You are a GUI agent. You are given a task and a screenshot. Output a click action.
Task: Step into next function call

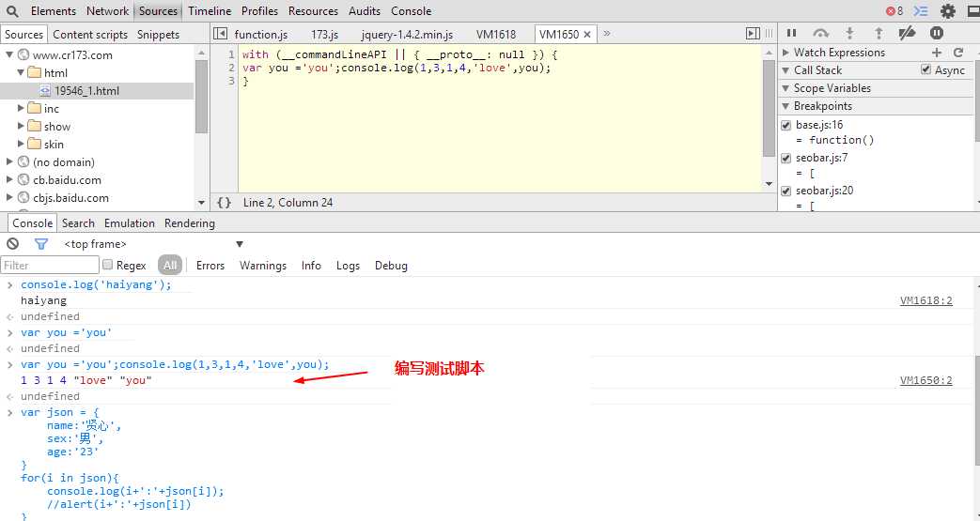[x=849, y=33]
